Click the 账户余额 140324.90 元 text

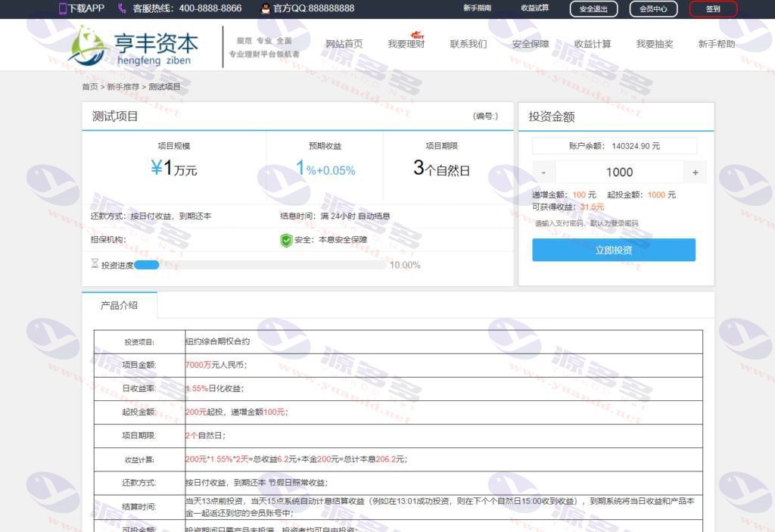coord(615,146)
